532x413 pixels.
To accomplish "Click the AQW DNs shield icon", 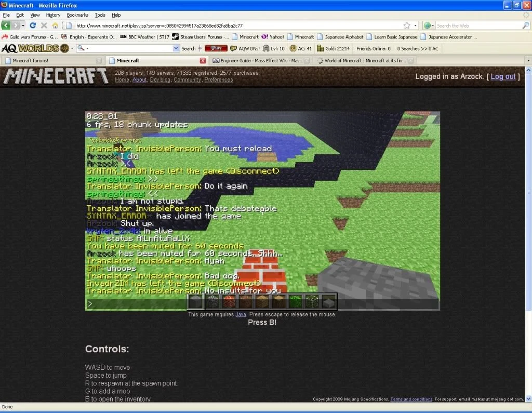I will click(233, 48).
